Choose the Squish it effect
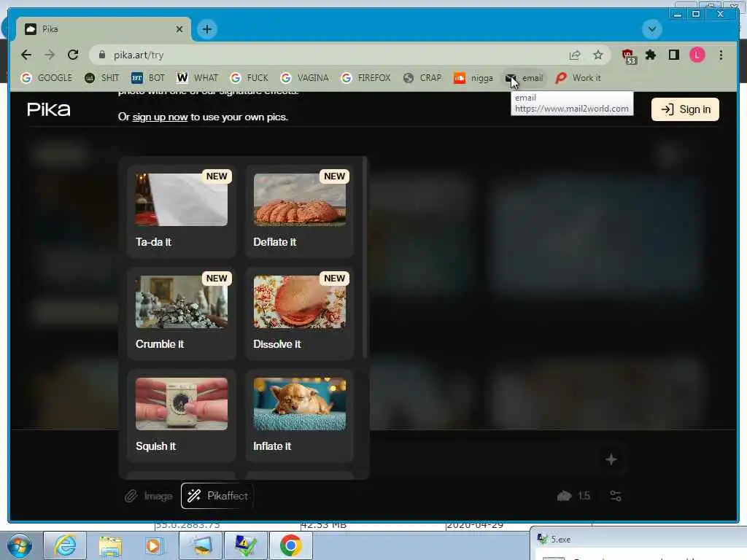This screenshot has height=560, width=747. coord(182,414)
